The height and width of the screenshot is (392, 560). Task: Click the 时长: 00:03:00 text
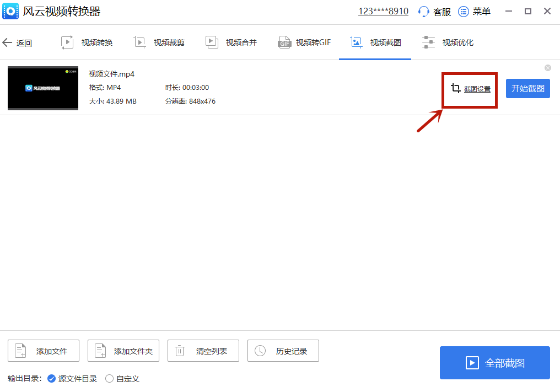[x=187, y=88]
